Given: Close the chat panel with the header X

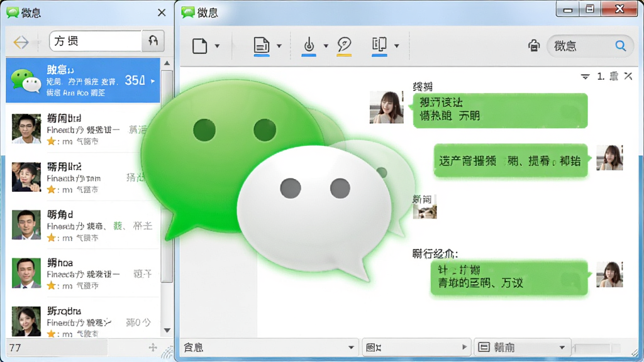Looking at the screenshot, I should pos(628,76).
